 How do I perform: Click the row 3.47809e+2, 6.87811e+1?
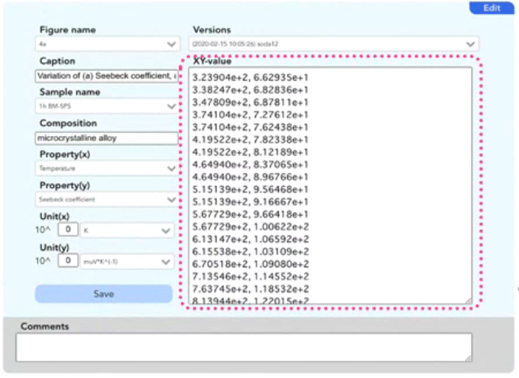click(x=250, y=102)
